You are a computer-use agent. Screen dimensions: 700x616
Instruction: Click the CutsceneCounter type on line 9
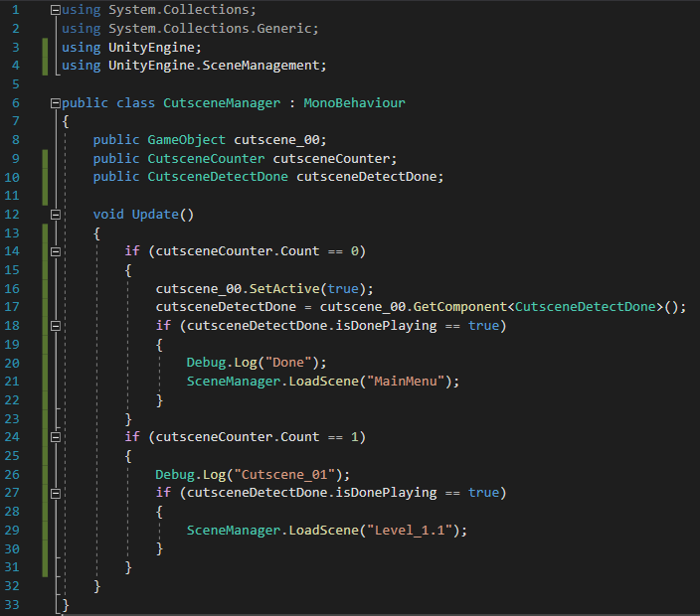tap(206, 159)
